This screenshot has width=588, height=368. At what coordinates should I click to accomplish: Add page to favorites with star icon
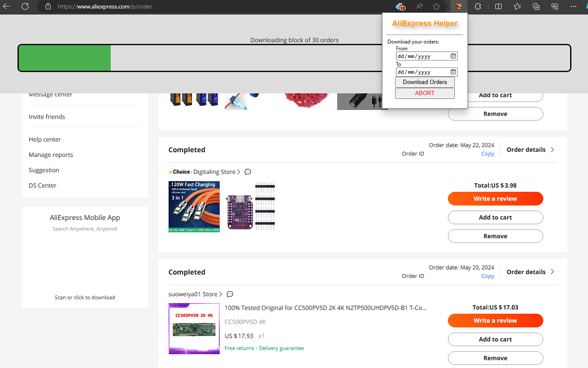click(436, 6)
